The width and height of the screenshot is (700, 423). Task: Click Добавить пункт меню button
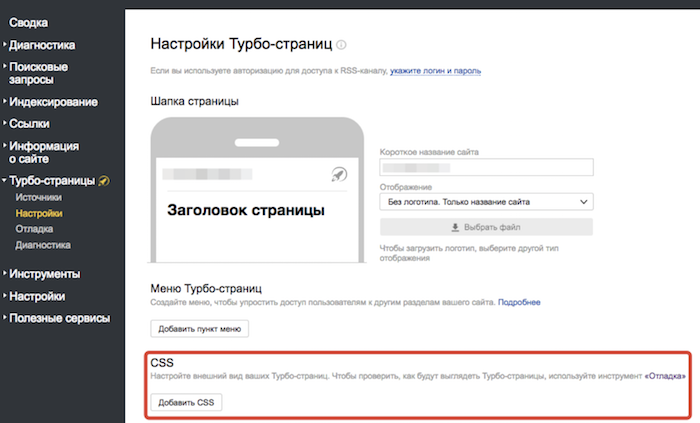pyautogui.click(x=200, y=329)
